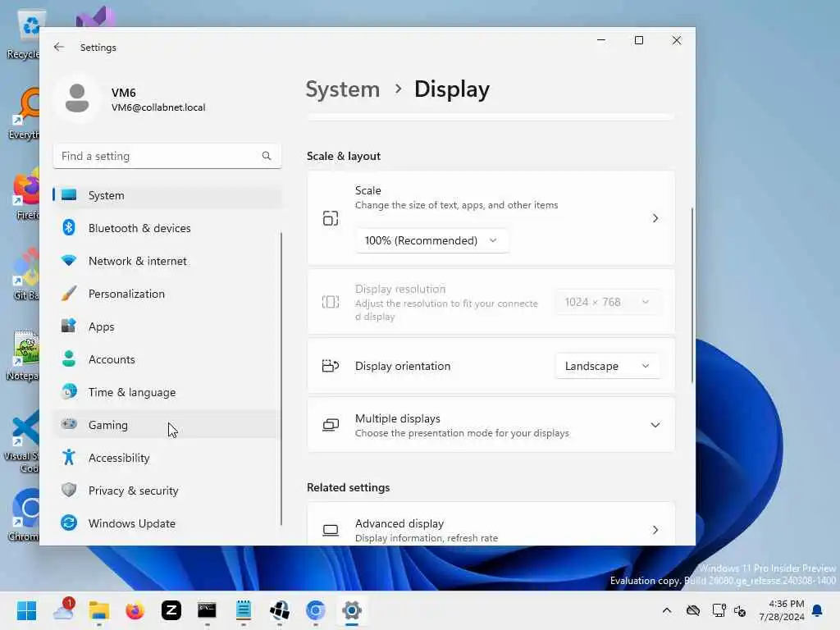Click System in the breadcrumb
Viewport: 840px width, 630px height.
[343, 89]
